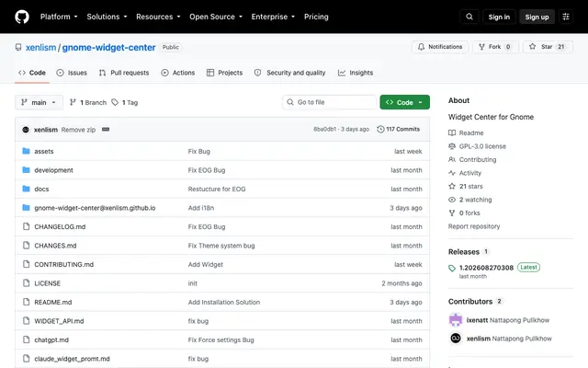This screenshot has width=588, height=368.
Task: Open the Platform dropdown menu
Action: point(59,17)
